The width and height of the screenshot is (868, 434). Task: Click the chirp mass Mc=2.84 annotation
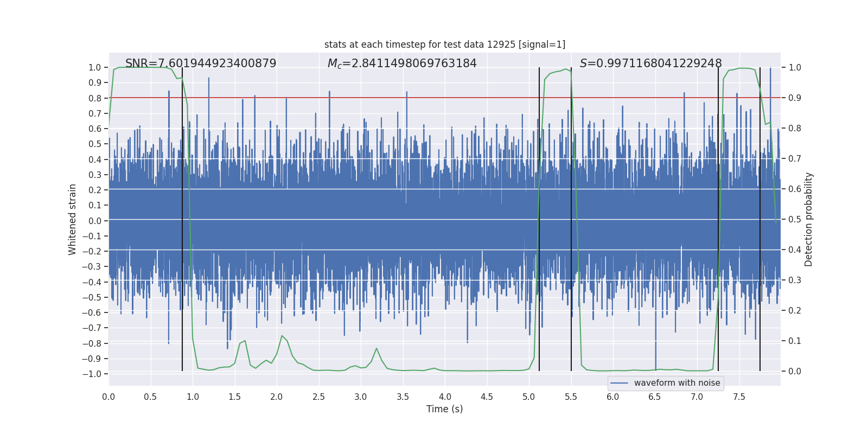pyautogui.click(x=402, y=63)
